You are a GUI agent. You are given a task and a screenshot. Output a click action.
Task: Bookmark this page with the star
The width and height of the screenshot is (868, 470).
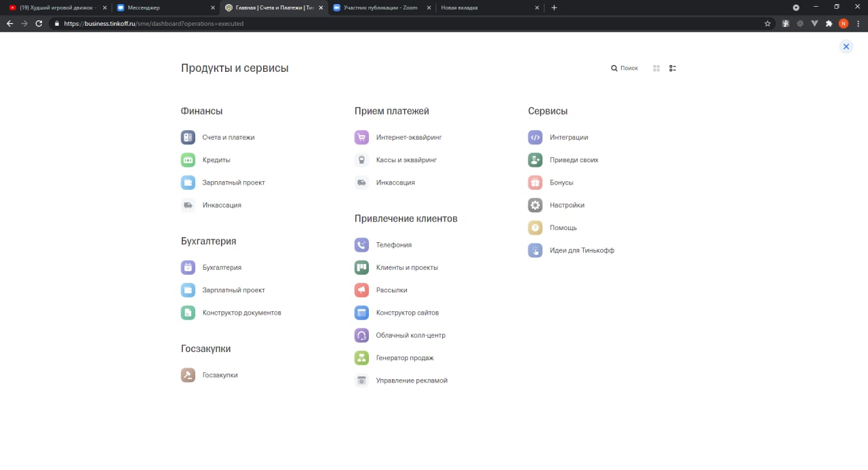[768, 23]
